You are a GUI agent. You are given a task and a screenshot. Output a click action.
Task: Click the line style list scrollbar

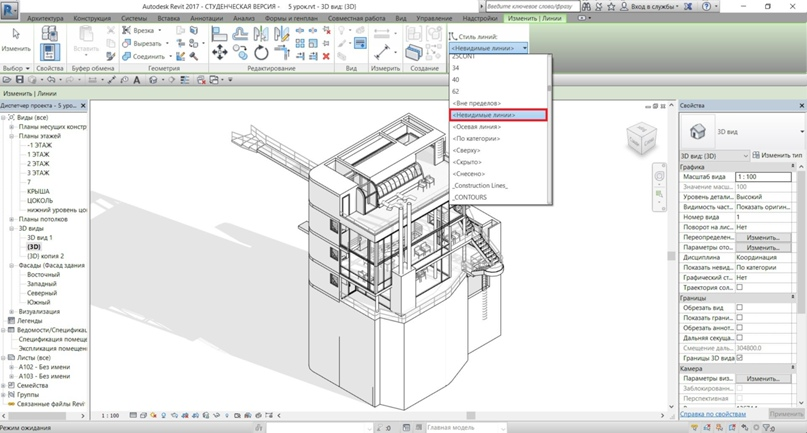(x=549, y=89)
